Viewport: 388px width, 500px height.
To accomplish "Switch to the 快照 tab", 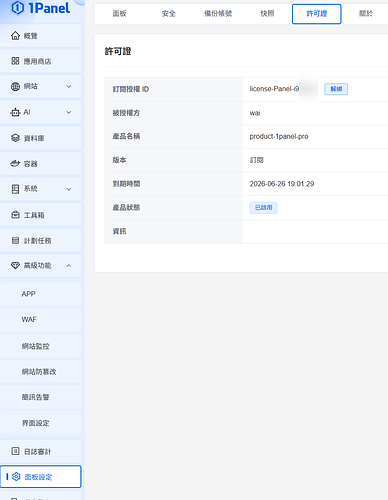I will pos(267,14).
